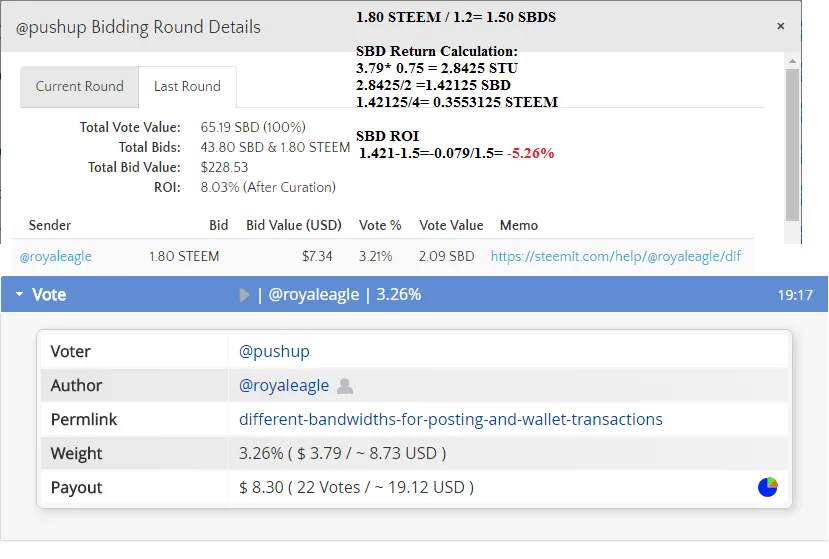Collapse the Vote operation arrow

click(x=20, y=294)
